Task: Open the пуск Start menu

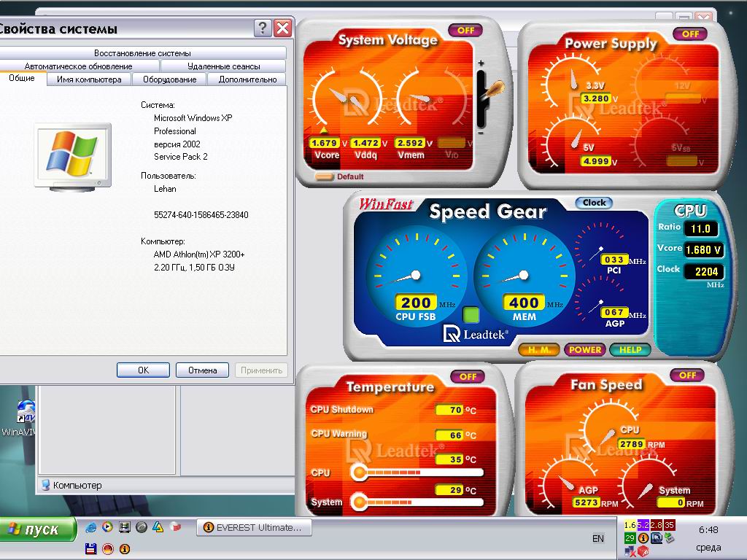Action: 38,529
